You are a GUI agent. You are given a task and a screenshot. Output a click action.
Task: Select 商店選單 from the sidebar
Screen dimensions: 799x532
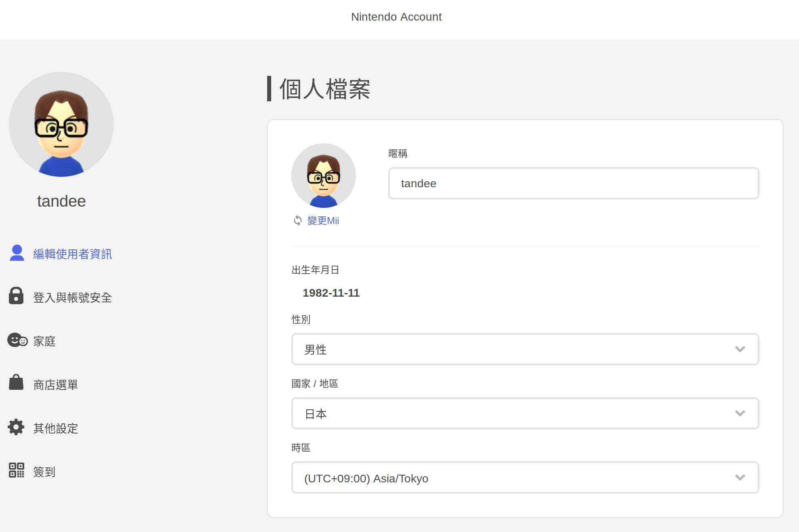[x=56, y=385]
